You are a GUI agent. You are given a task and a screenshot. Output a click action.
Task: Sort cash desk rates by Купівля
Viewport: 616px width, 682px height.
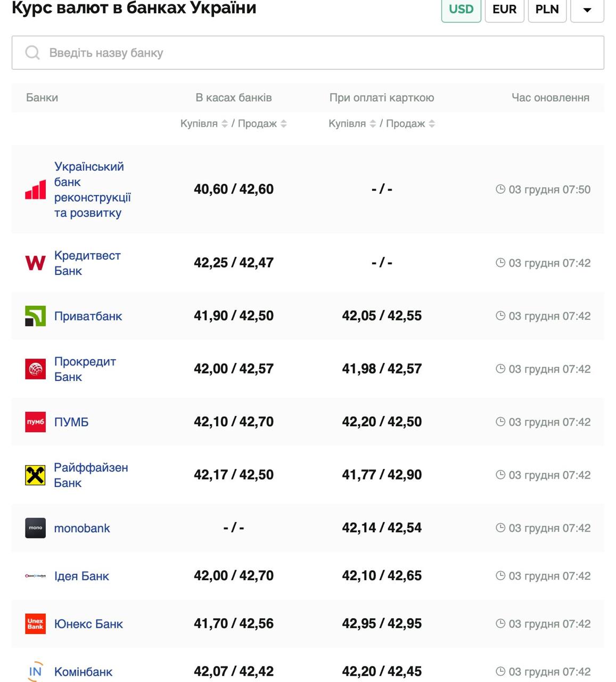tap(225, 124)
